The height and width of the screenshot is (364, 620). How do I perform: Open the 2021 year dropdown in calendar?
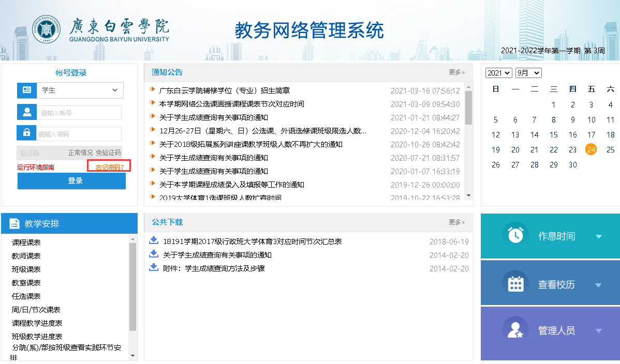[498, 73]
